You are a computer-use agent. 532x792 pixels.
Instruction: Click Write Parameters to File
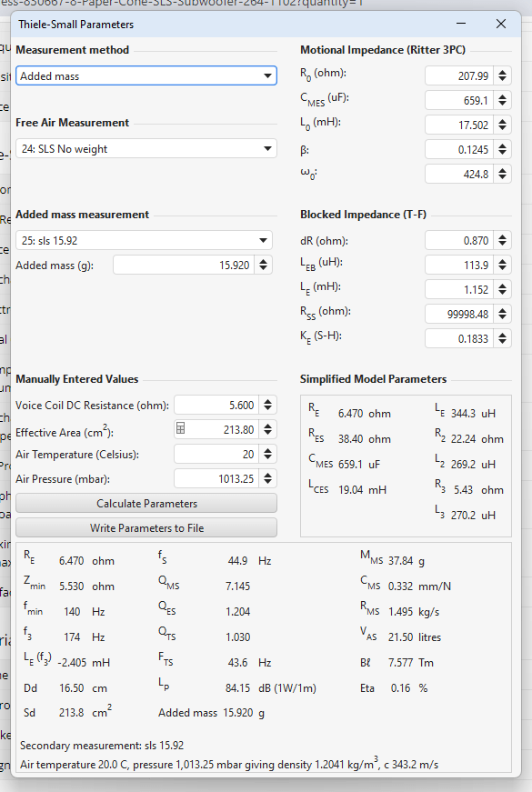click(x=146, y=527)
